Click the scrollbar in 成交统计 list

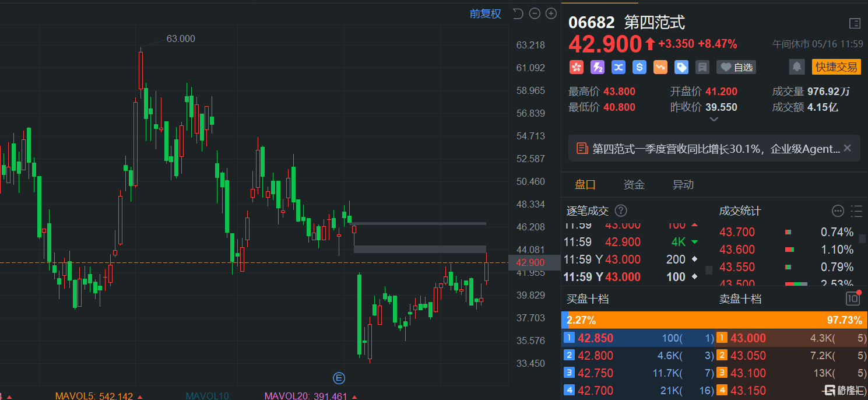point(863,239)
